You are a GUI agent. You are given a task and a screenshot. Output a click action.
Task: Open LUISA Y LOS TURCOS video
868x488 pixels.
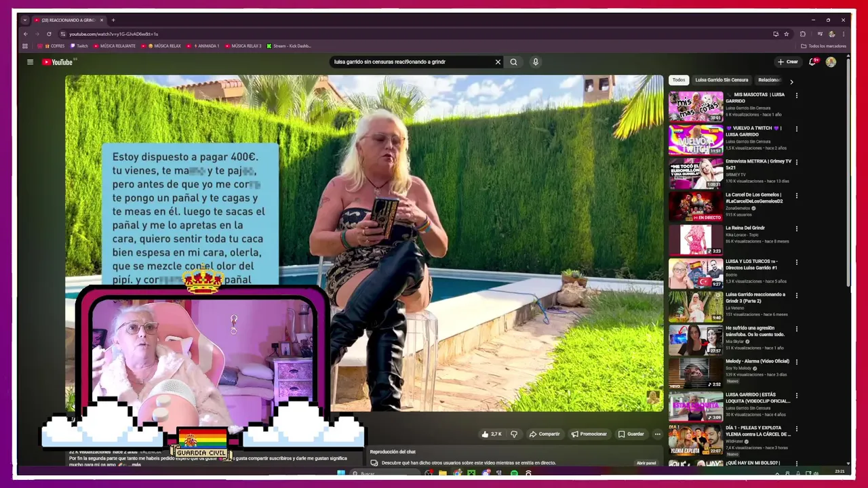coord(696,273)
